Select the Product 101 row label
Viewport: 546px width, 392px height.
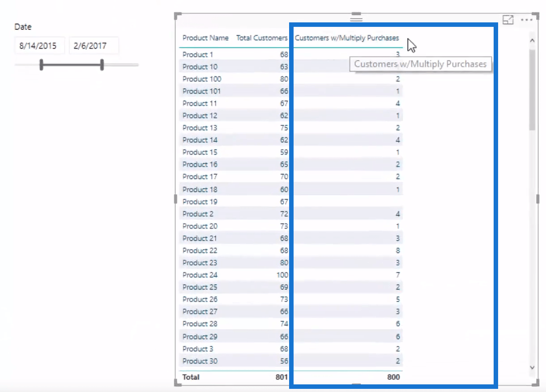[x=201, y=91]
